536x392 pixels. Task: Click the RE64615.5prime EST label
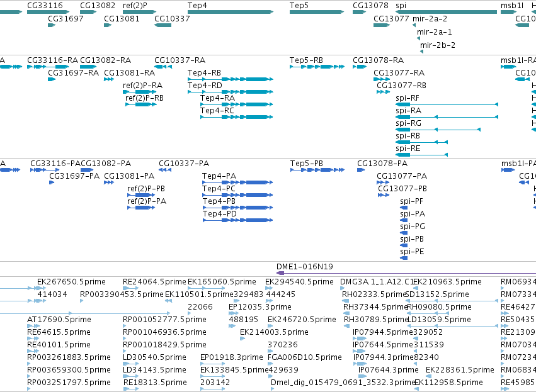(x=59, y=332)
